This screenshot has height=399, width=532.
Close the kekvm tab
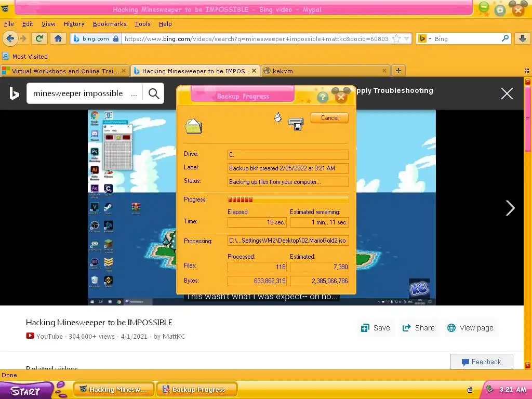(x=384, y=71)
